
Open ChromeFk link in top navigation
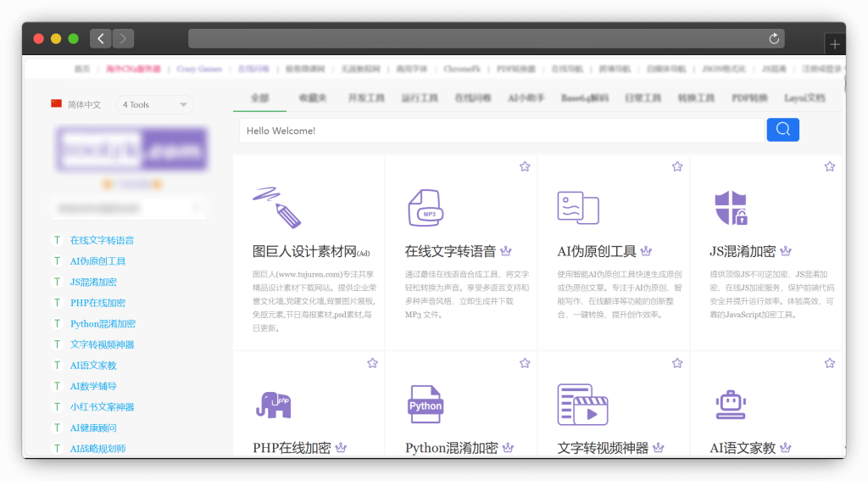point(462,69)
